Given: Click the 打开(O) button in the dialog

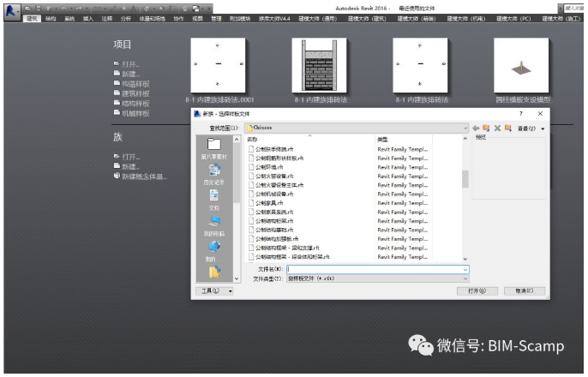Looking at the screenshot, I should point(477,291).
